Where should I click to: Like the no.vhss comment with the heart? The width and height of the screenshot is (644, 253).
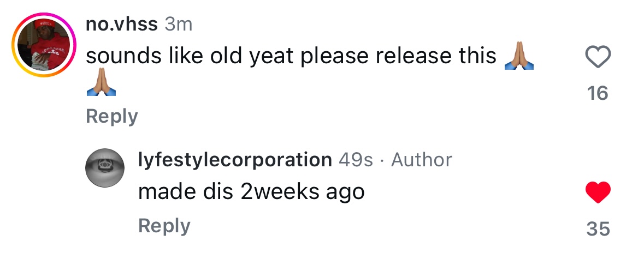598,57
